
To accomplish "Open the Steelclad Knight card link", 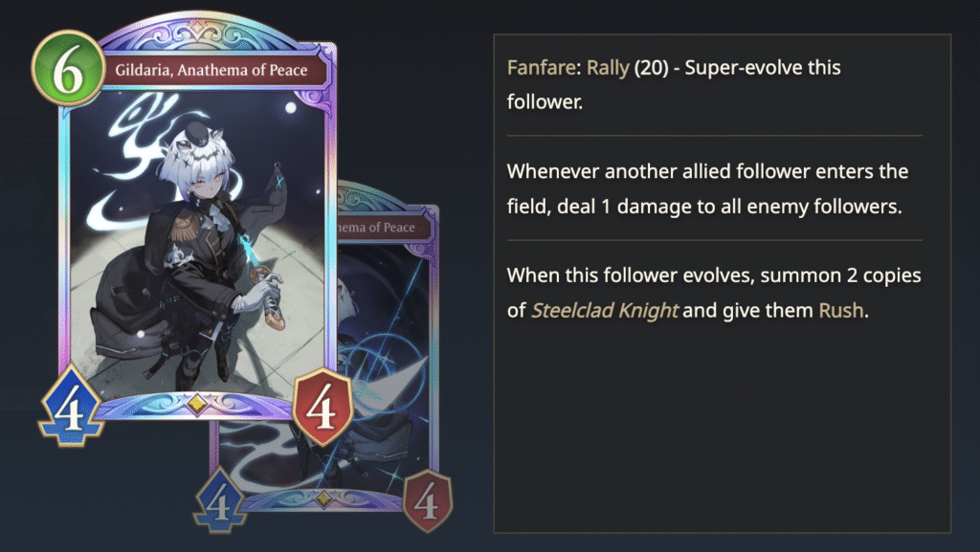I will [605, 310].
